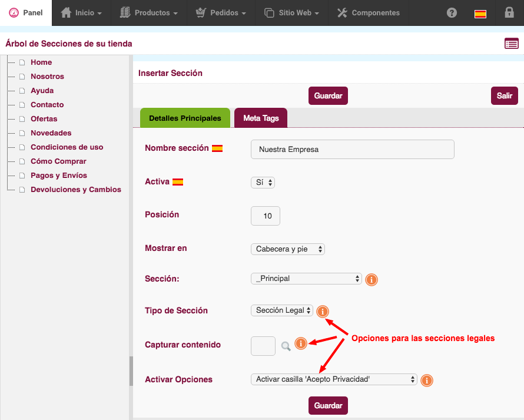Click page icon beside Home tree item
The height and width of the screenshot is (420, 524).
pos(22,62)
